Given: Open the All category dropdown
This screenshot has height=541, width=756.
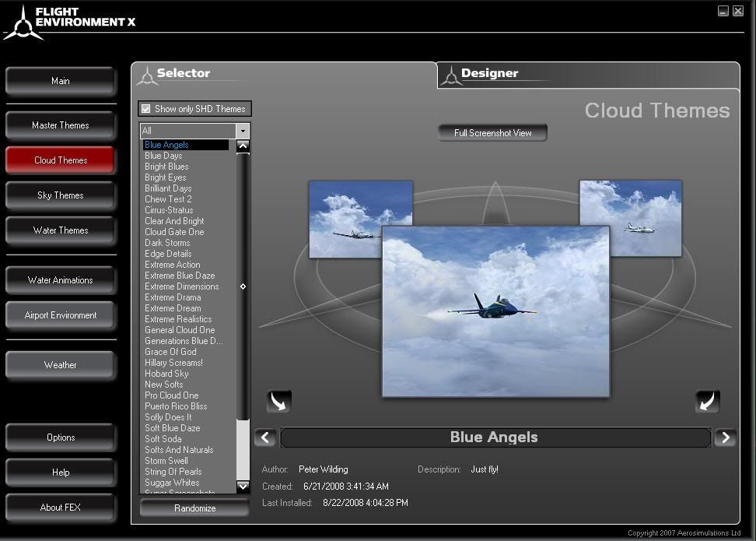Looking at the screenshot, I should (243, 132).
